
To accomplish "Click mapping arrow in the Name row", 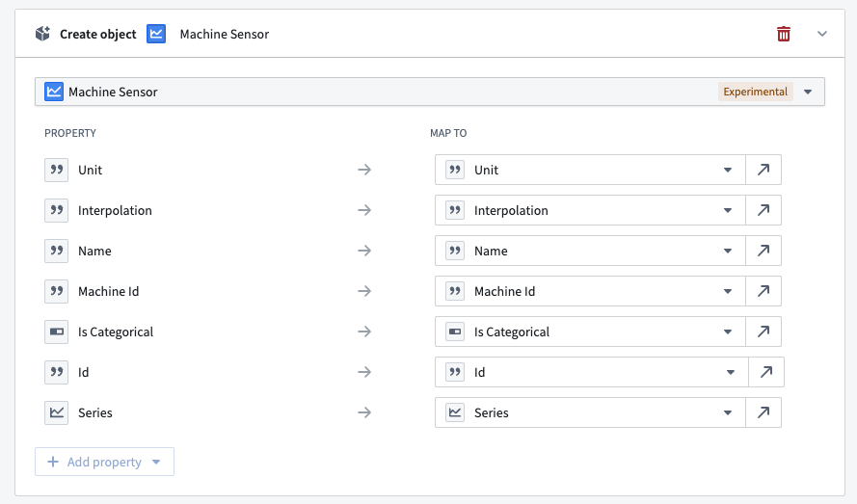I will [x=364, y=251].
